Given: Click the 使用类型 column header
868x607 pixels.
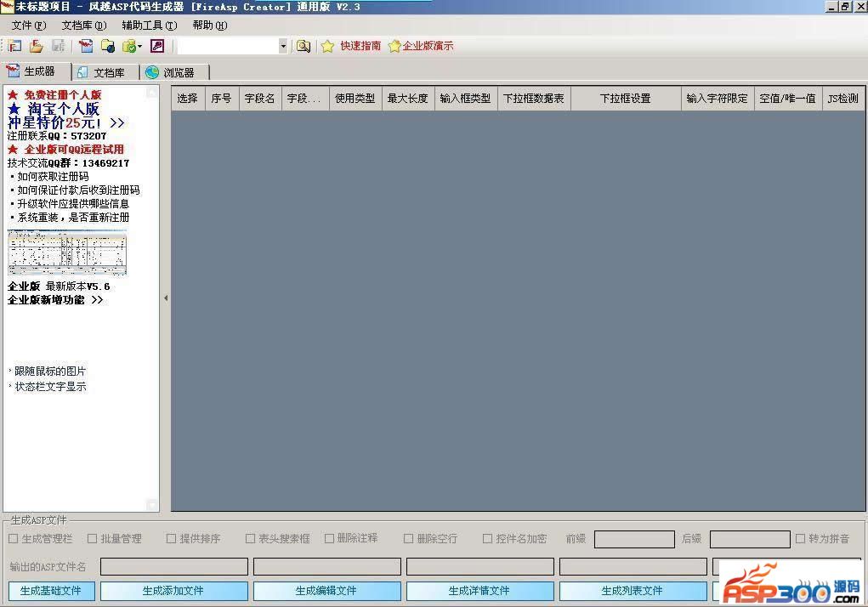Looking at the screenshot, I should [355, 99].
